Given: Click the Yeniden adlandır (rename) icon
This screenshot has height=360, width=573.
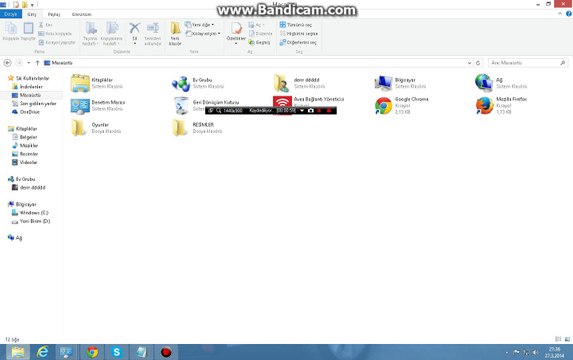Looking at the screenshot, I should (152, 28).
